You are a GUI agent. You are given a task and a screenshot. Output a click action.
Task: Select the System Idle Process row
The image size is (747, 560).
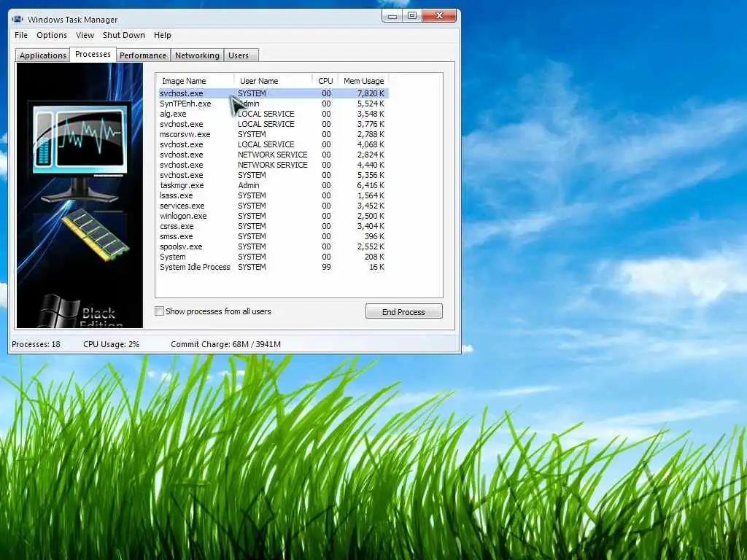tap(273, 267)
